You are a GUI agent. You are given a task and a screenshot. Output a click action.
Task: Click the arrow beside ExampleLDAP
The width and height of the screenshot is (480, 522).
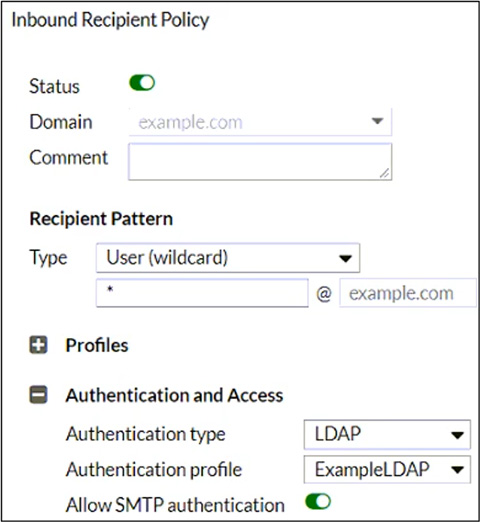coord(457,470)
